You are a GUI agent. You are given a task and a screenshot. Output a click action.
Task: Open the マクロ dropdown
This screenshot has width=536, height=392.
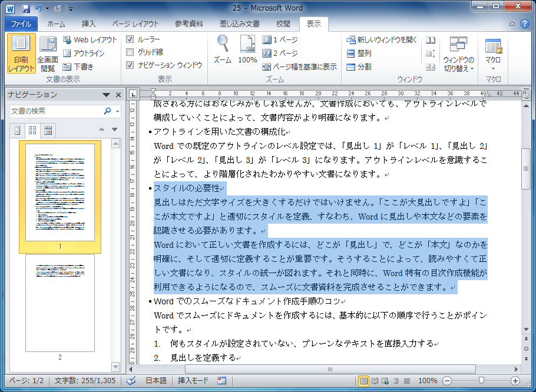click(x=493, y=54)
